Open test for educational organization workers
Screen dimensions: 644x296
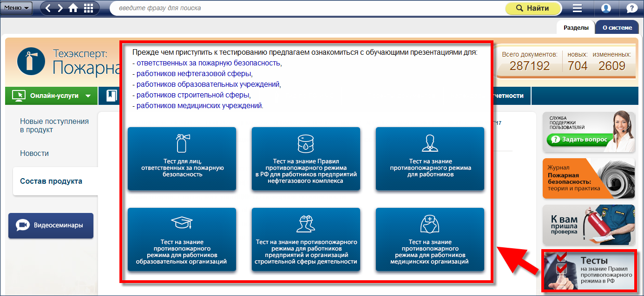tap(182, 239)
